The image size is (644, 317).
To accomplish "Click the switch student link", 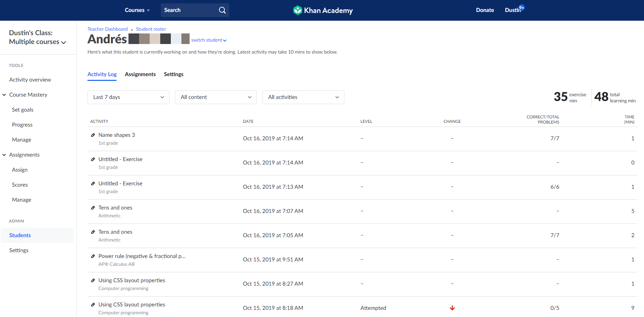I will pyautogui.click(x=208, y=40).
